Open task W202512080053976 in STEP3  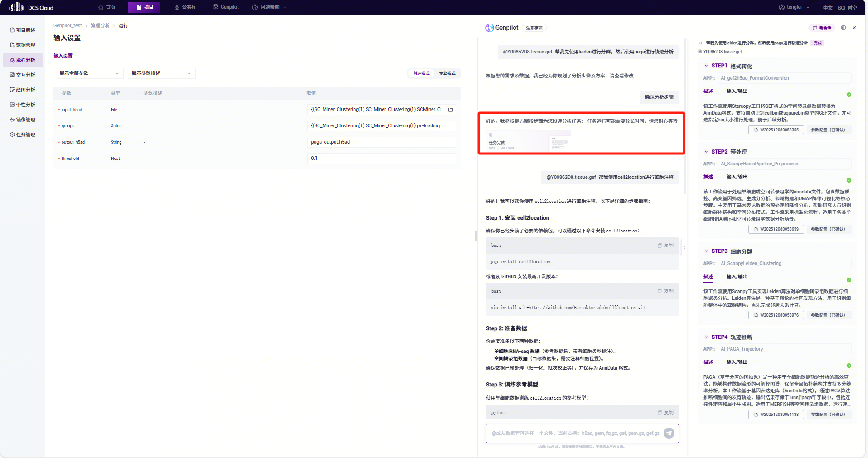click(776, 315)
